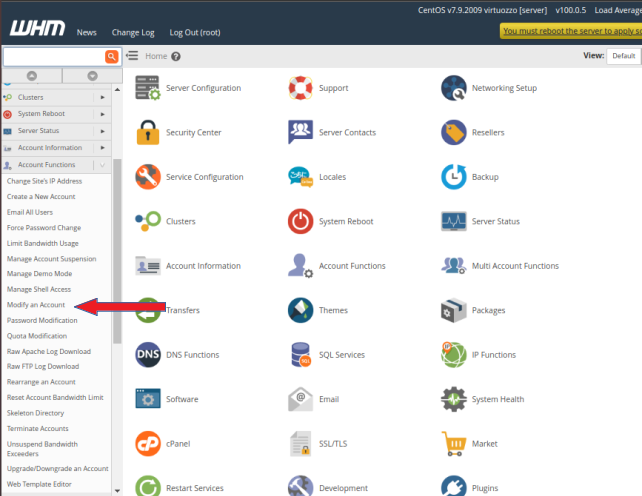Open the Networking Setup icon
This screenshot has height=496, width=642.
pyautogui.click(x=454, y=88)
